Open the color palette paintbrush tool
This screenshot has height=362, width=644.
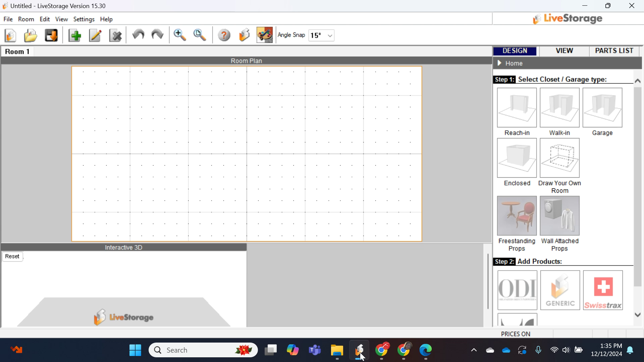tap(265, 35)
